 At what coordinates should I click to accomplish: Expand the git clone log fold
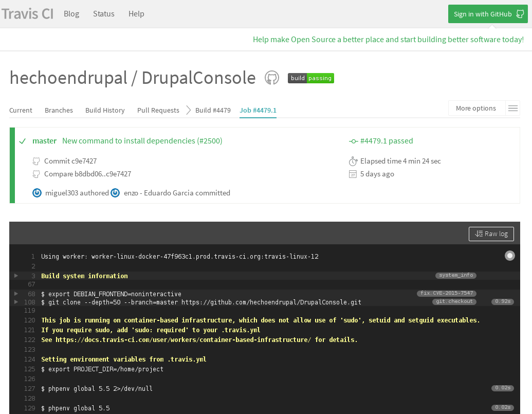(x=16, y=302)
